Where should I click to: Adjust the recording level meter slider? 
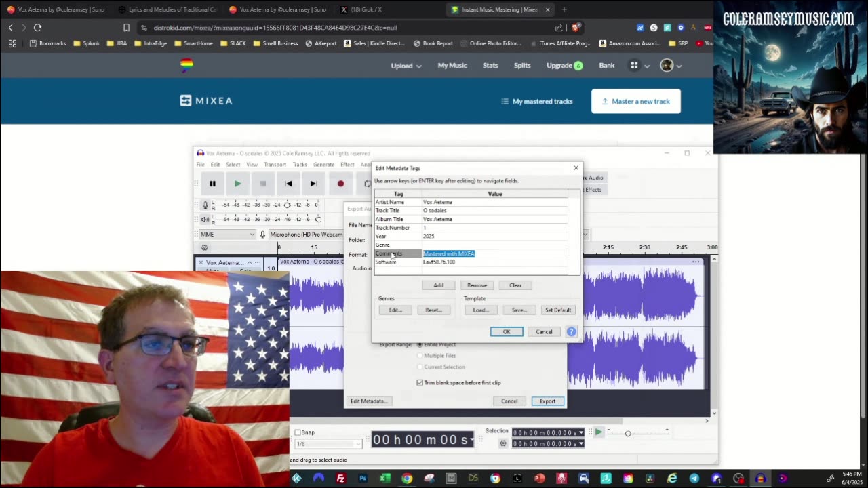[x=287, y=205]
